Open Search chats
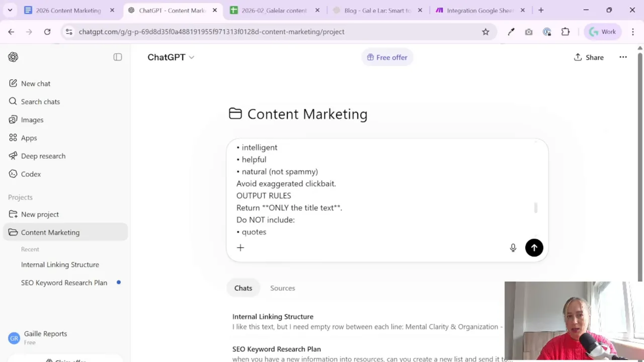The height and width of the screenshot is (362, 644). [40, 102]
